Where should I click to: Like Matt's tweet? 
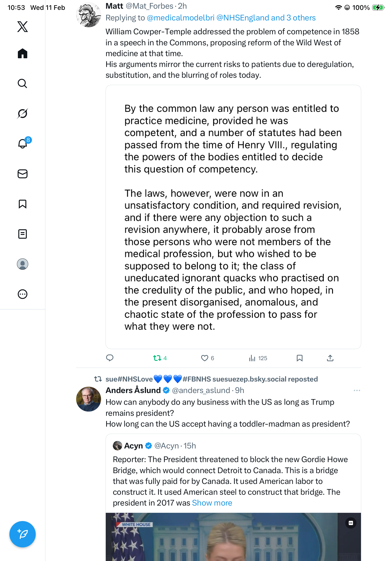tap(204, 358)
